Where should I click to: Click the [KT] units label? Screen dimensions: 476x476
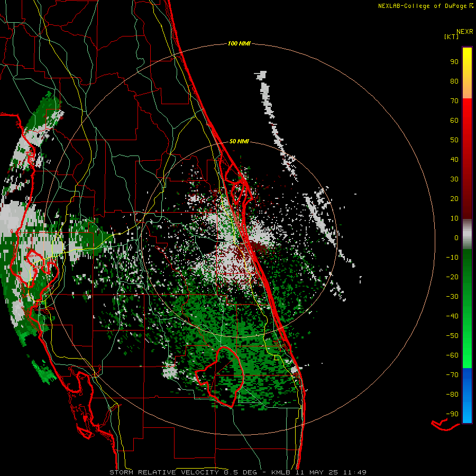(451, 36)
